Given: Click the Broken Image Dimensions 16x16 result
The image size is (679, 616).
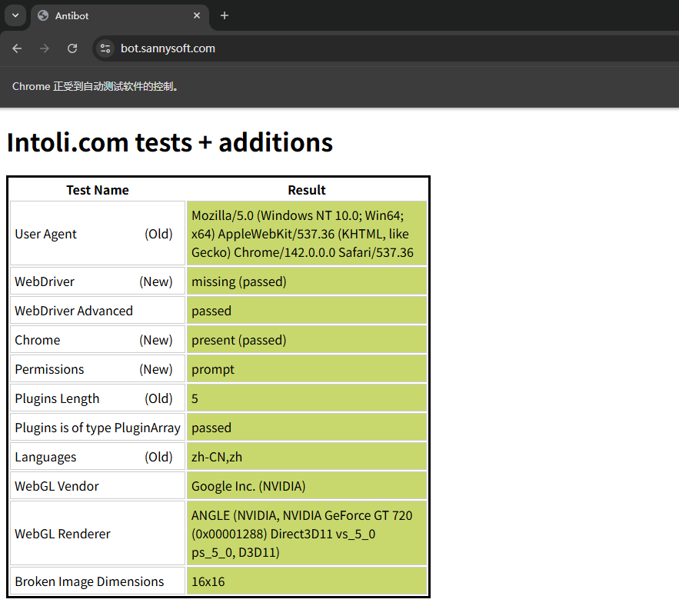Looking at the screenshot, I should (x=306, y=581).
